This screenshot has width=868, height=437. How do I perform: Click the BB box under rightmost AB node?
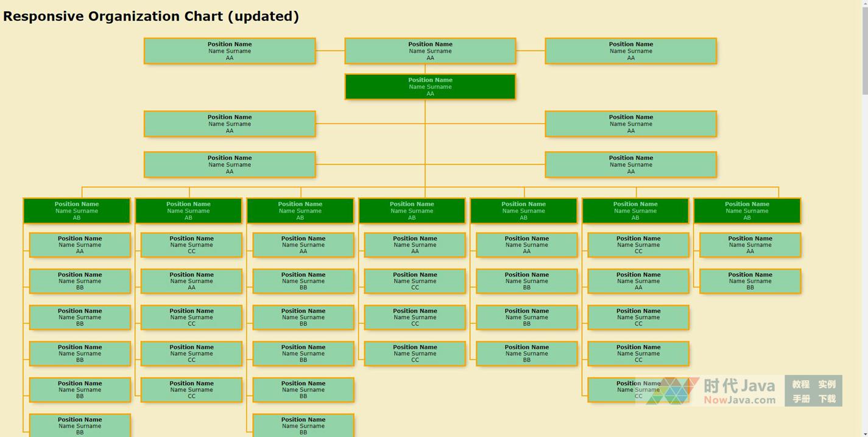(x=750, y=281)
